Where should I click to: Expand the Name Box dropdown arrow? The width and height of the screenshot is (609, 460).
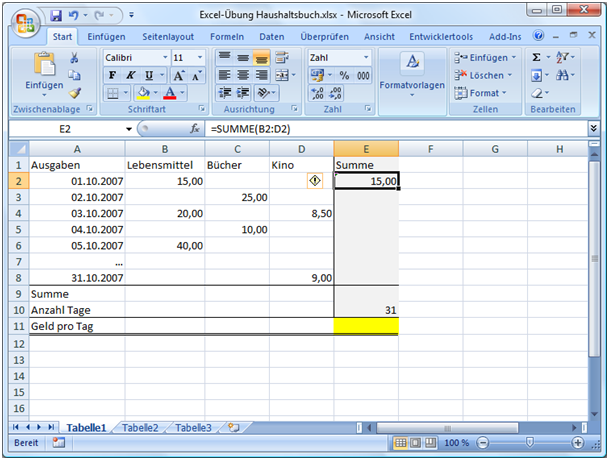tap(129, 129)
